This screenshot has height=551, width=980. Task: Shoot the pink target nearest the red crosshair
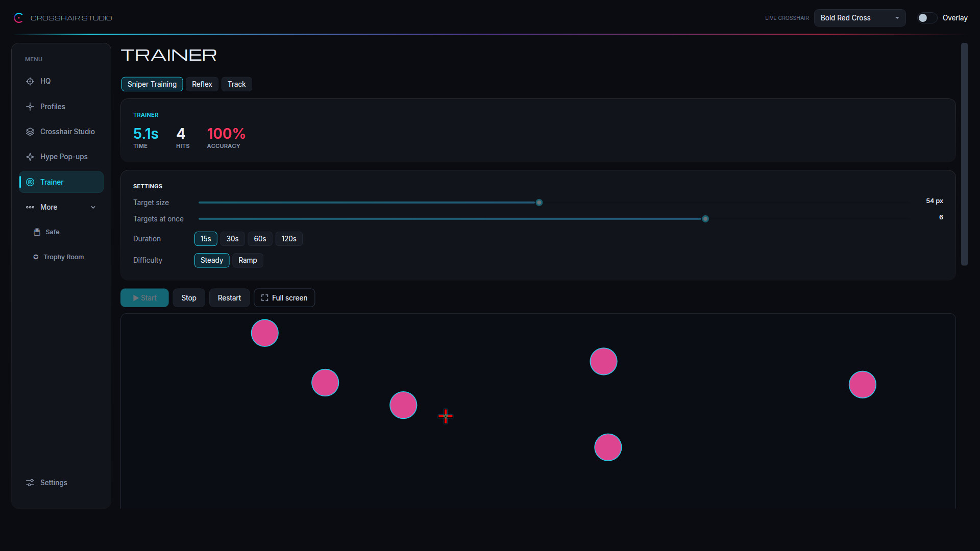click(x=403, y=405)
